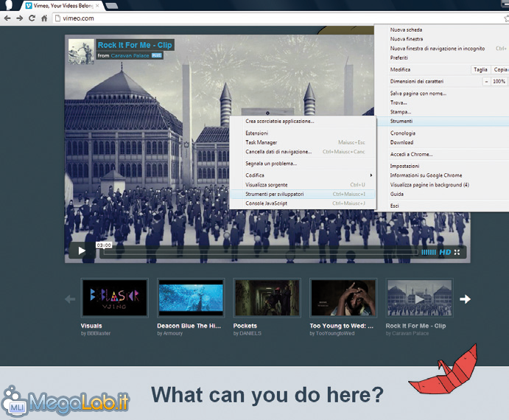Click the Taglia button
Screen dimensions: 509x420
pyautogui.click(x=480, y=69)
